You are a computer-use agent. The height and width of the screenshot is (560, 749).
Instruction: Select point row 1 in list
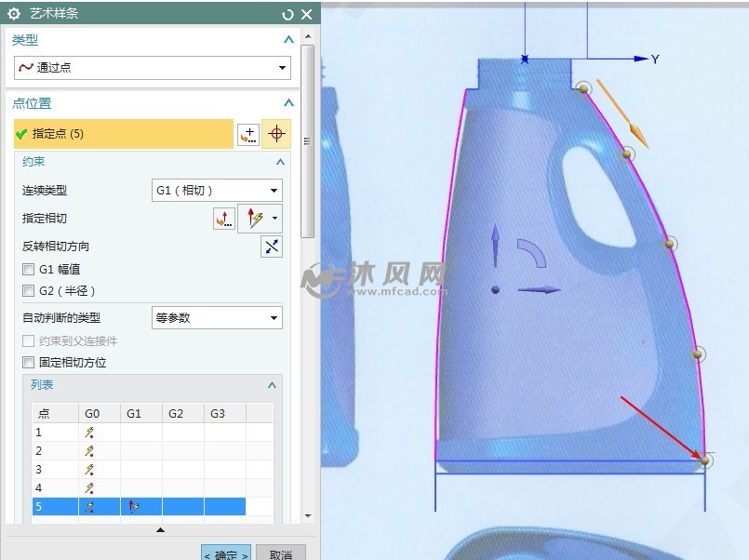153,433
